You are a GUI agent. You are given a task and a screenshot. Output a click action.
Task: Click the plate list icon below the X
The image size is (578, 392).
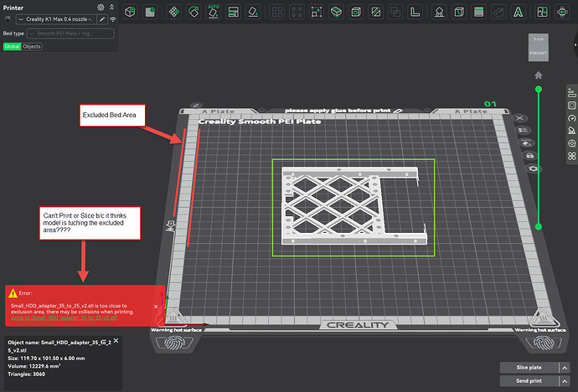click(x=523, y=130)
